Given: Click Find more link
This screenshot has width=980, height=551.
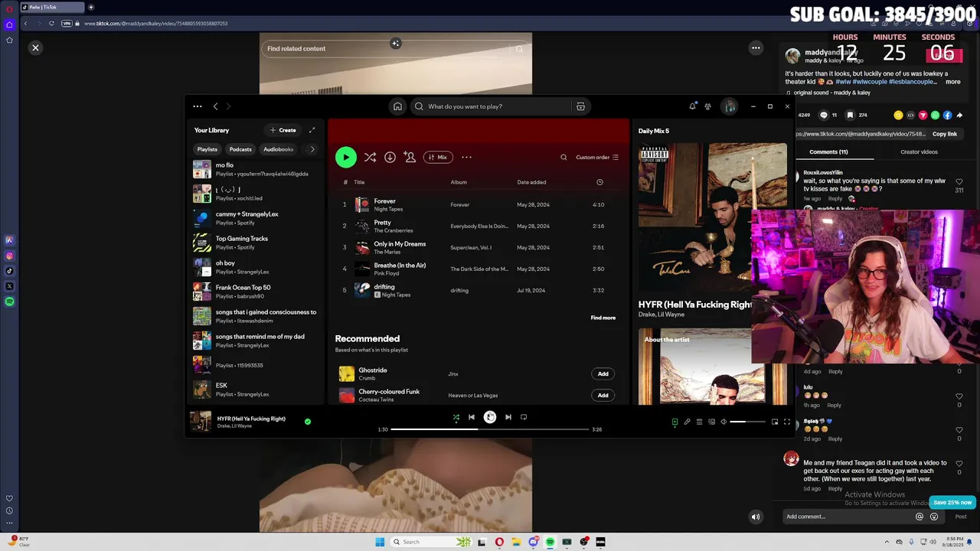Looking at the screenshot, I should tap(603, 318).
